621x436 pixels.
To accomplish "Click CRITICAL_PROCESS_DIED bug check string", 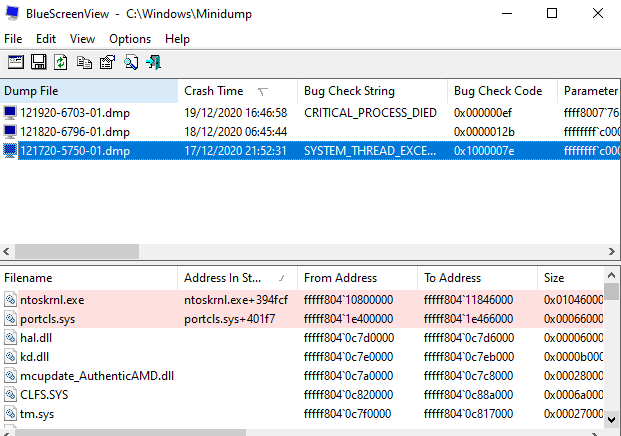I will point(370,113).
